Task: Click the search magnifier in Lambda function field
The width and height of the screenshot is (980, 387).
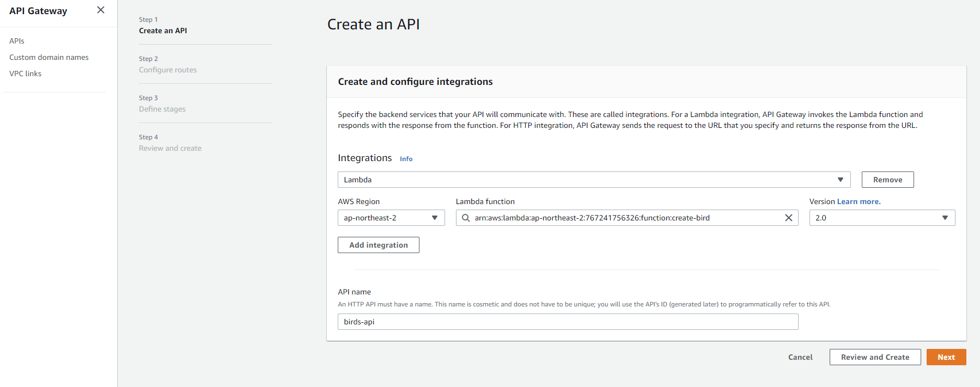Action: pyautogui.click(x=466, y=218)
